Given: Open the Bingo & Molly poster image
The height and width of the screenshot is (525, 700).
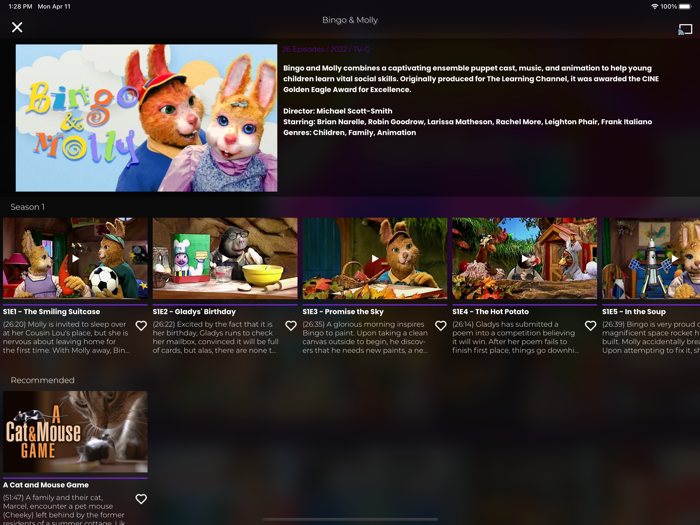Looking at the screenshot, I should [x=146, y=118].
